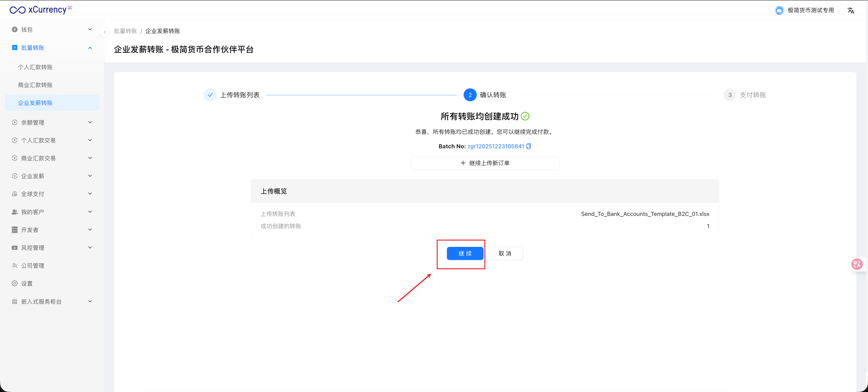The image size is (868, 392).
Task: Select 个人汇款转账 in the sidebar
Action: [x=35, y=67]
